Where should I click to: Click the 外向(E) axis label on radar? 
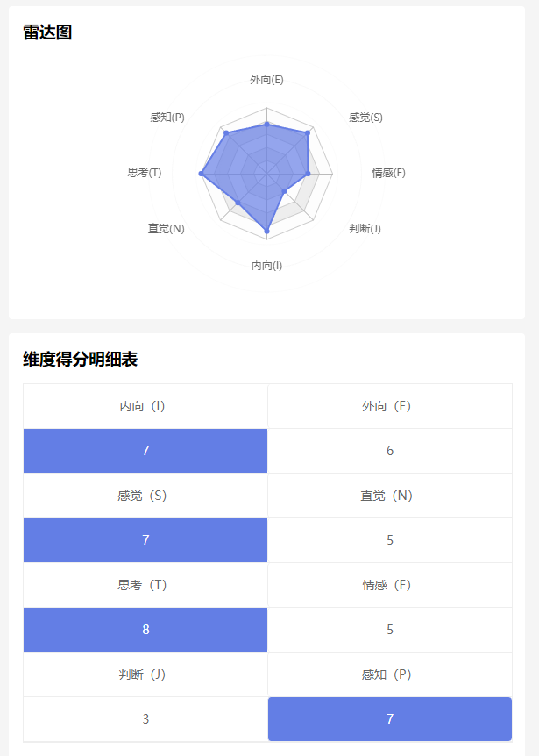pos(266,80)
